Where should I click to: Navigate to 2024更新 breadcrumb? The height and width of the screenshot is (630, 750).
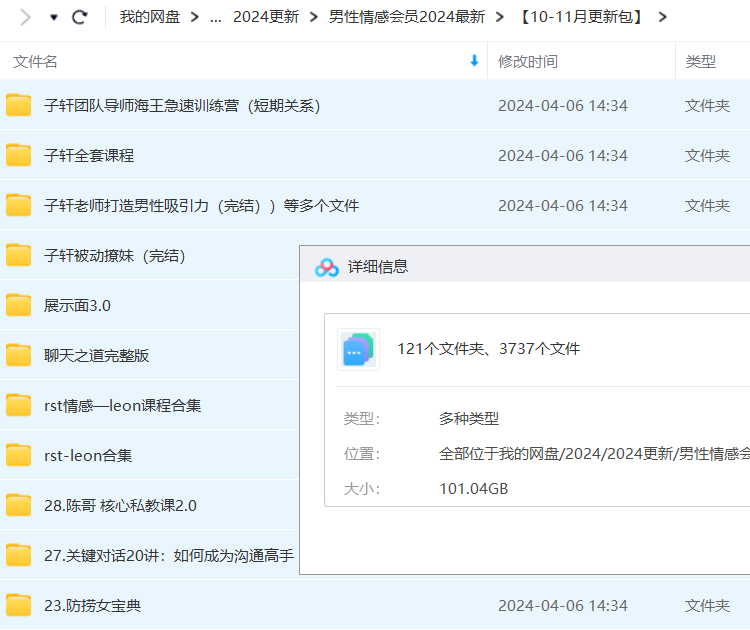[x=265, y=17]
